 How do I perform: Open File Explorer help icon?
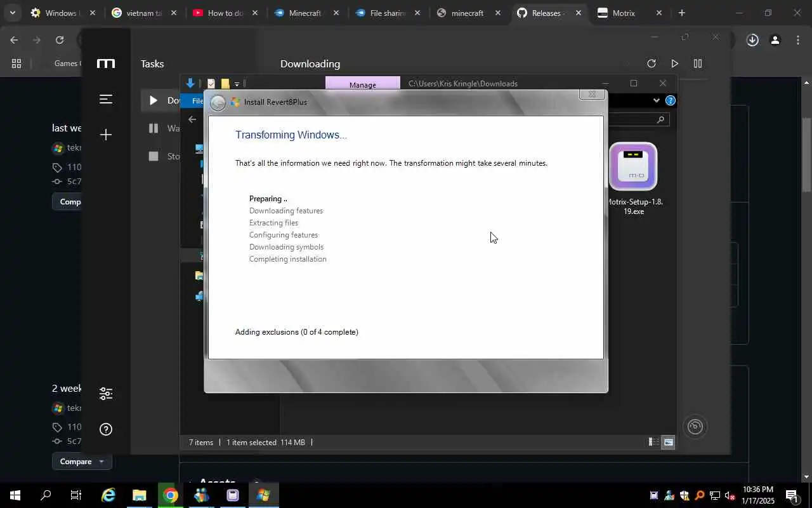coord(671,100)
